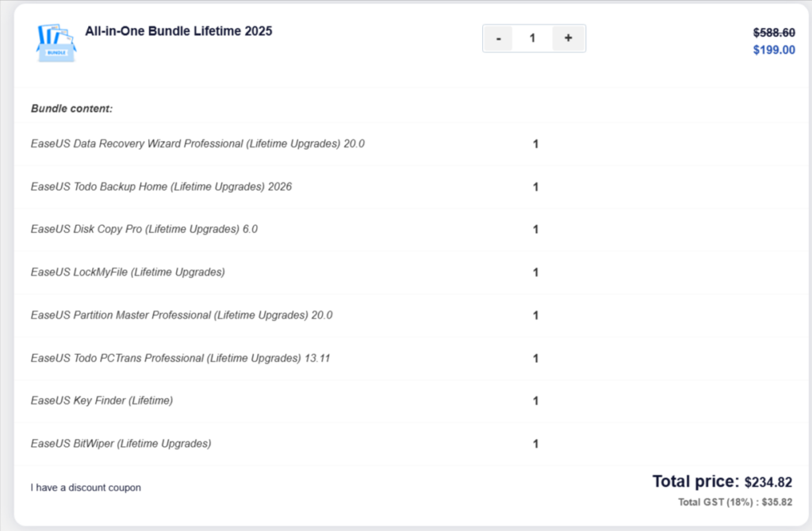Click quantity 1 in Partition Master row

click(535, 315)
